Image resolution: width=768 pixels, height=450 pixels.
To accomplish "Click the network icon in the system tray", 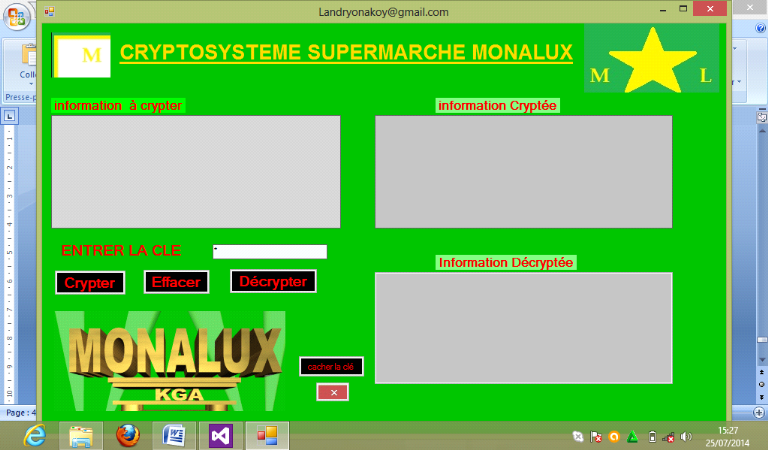I will [x=669, y=437].
